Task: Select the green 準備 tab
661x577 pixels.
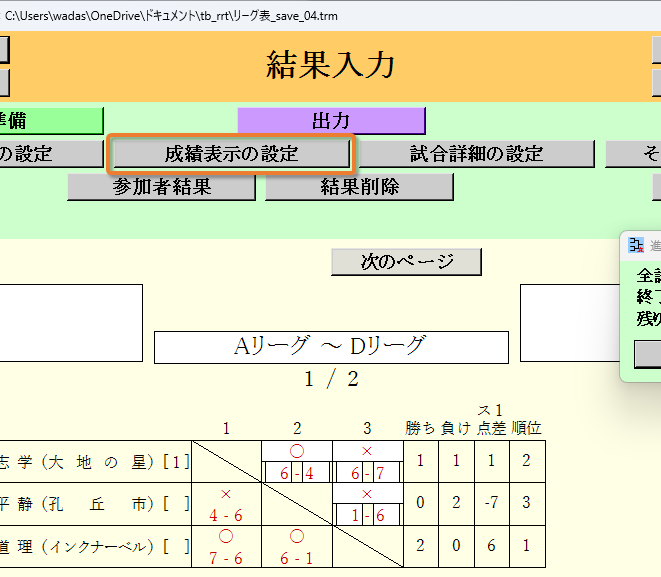Action: (51, 121)
